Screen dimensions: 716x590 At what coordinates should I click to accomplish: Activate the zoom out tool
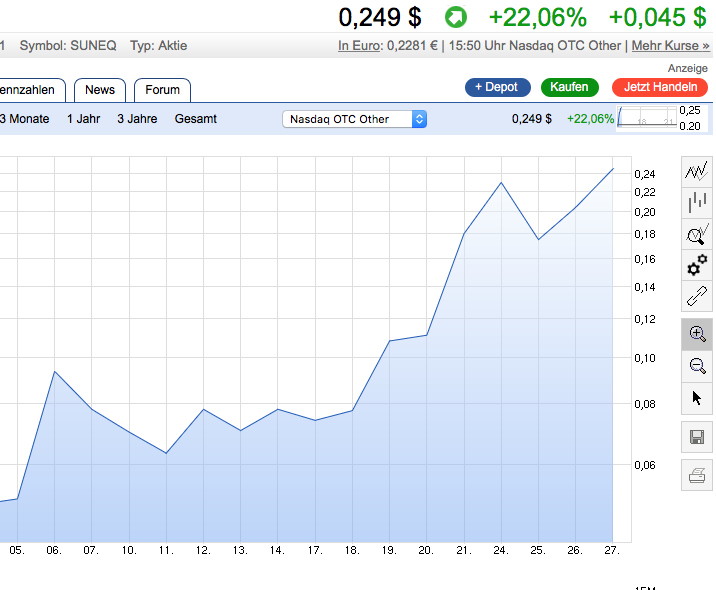coord(697,366)
